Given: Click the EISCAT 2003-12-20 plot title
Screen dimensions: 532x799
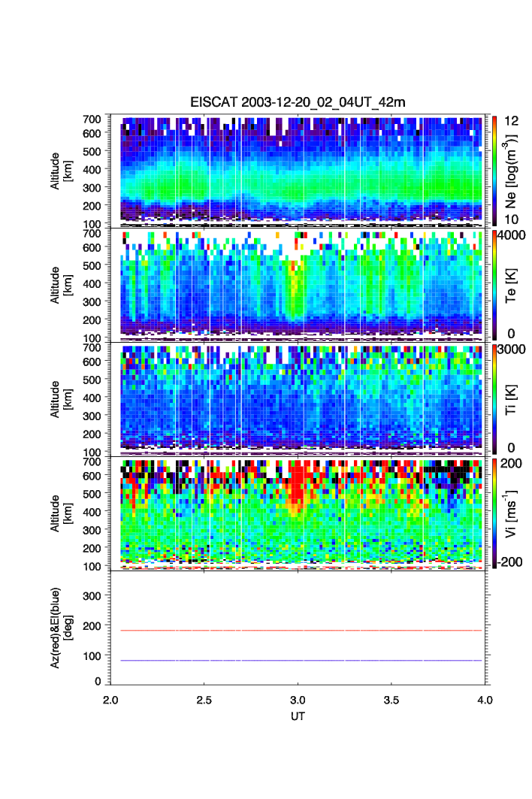Looking at the screenshot, I should [x=298, y=102].
